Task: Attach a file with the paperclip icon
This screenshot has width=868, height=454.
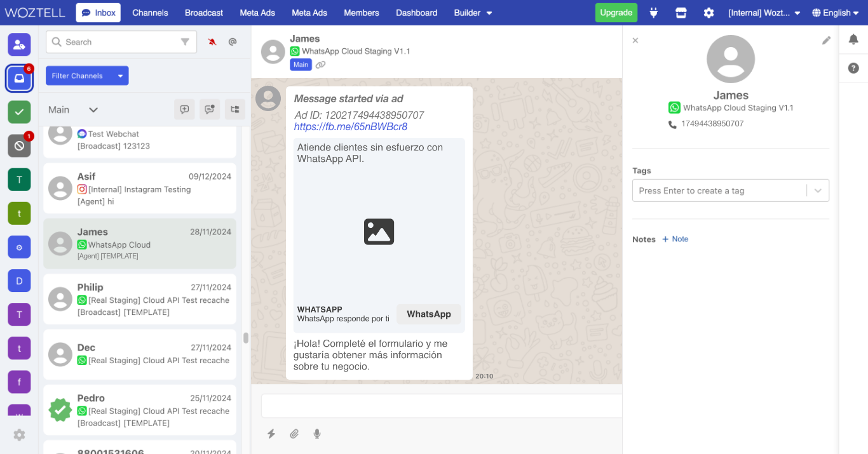Action: point(294,434)
